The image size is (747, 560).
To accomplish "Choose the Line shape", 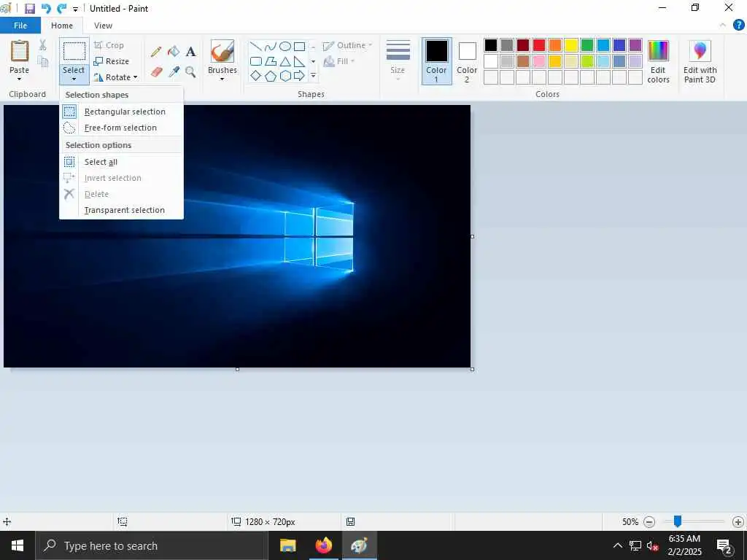I will tap(256, 47).
